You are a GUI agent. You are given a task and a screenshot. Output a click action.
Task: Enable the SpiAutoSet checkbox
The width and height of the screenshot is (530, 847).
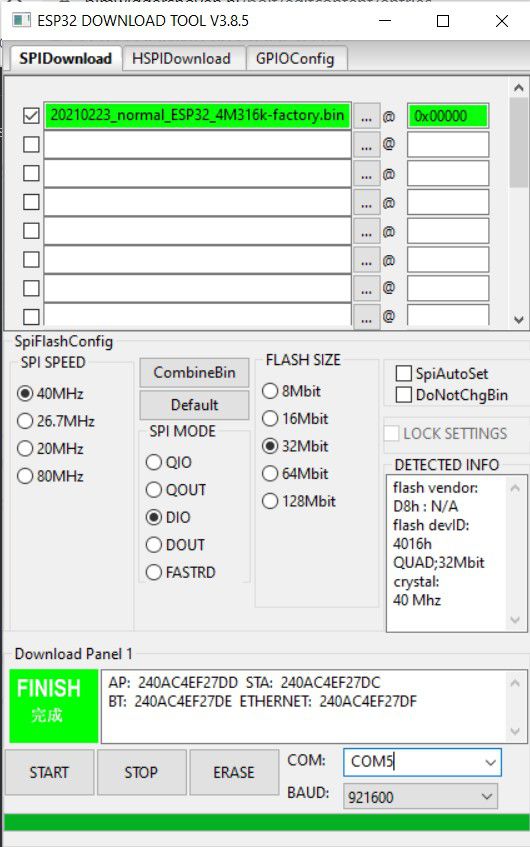click(x=404, y=373)
